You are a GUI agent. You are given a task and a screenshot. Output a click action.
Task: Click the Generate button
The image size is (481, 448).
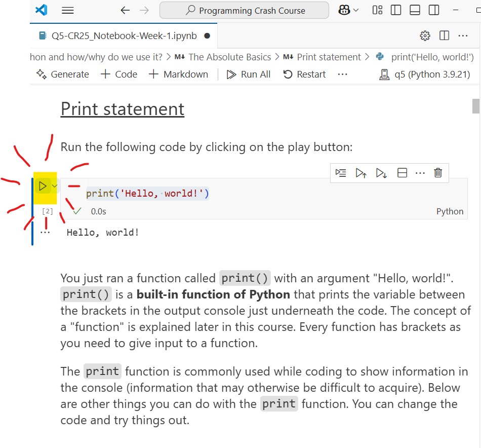pyautogui.click(x=63, y=74)
